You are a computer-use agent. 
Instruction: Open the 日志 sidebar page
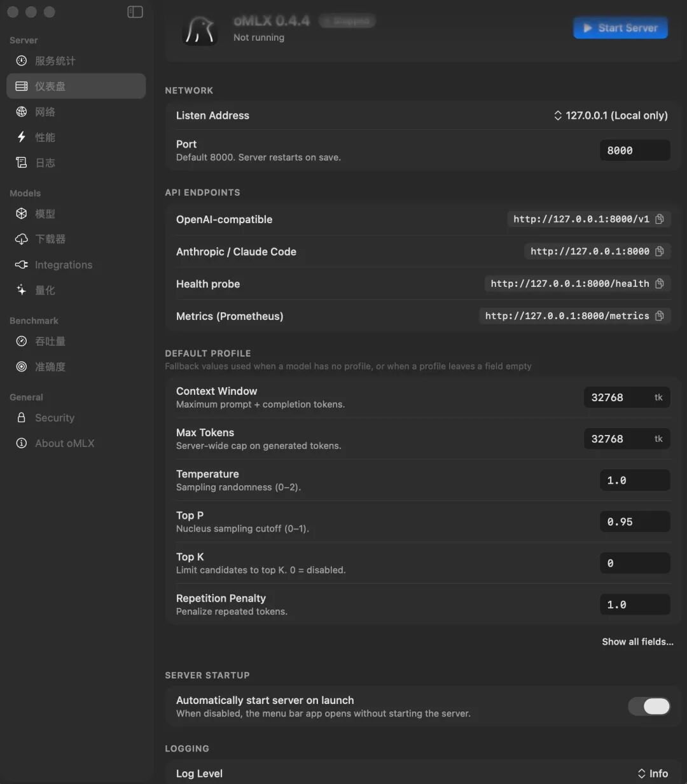click(76, 162)
